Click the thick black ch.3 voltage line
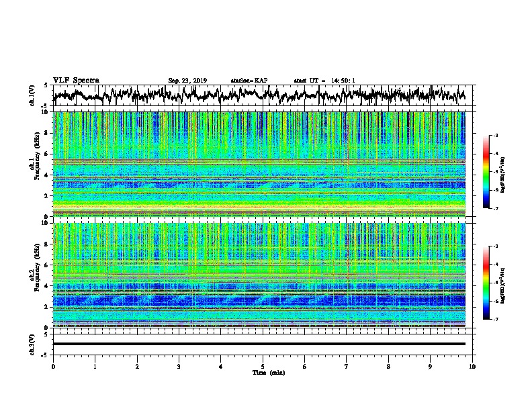Screen dimensions: 532x411 (x=259, y=344)
